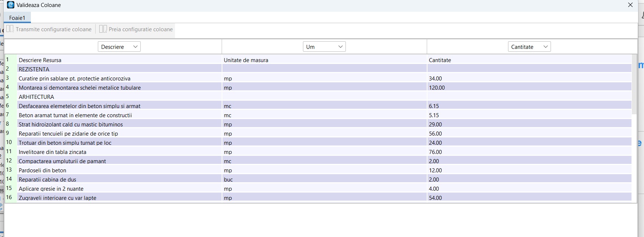Select the 'Descriere Resursa' header cell
Screen dimensions: 644x237
119,60
